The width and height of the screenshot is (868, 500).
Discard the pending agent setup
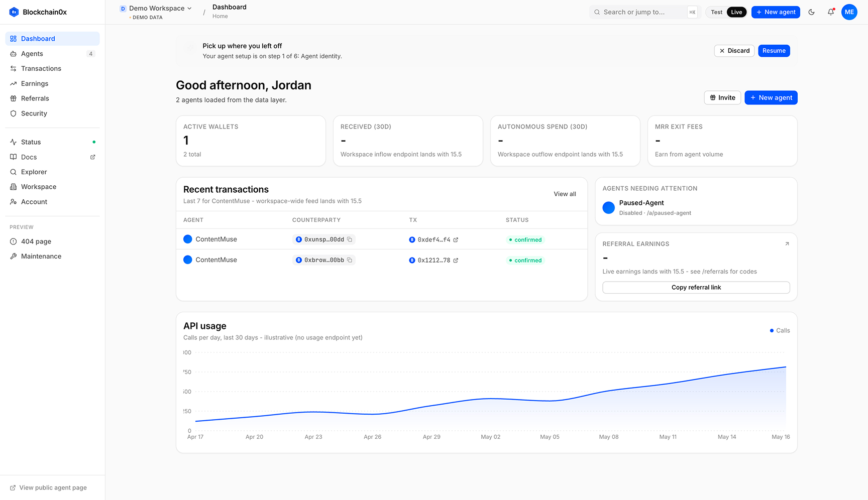click(x=734, y=51)
